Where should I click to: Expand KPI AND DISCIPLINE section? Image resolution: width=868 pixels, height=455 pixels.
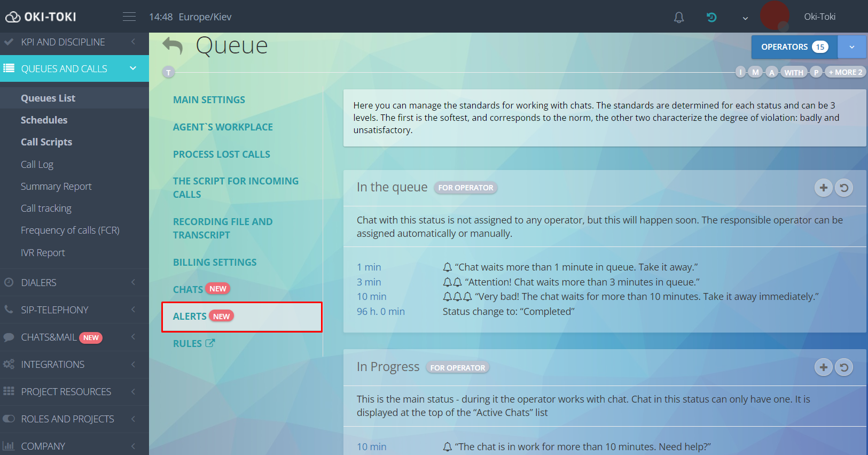(74, 42)
